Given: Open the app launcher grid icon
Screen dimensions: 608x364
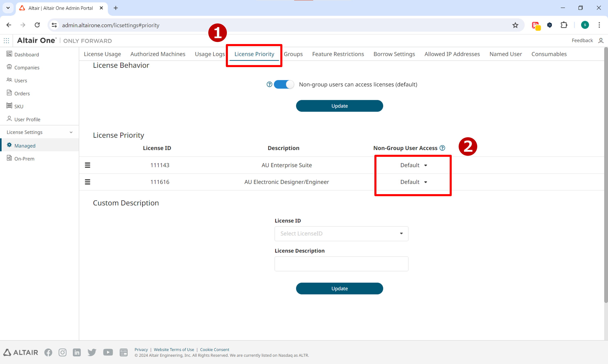Looking at the screenshot, I should point(6,41).
